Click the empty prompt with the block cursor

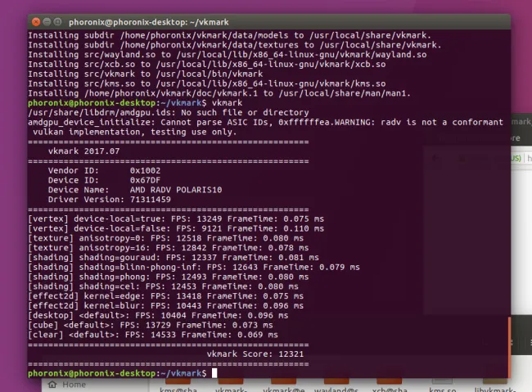tap(122, 373)
